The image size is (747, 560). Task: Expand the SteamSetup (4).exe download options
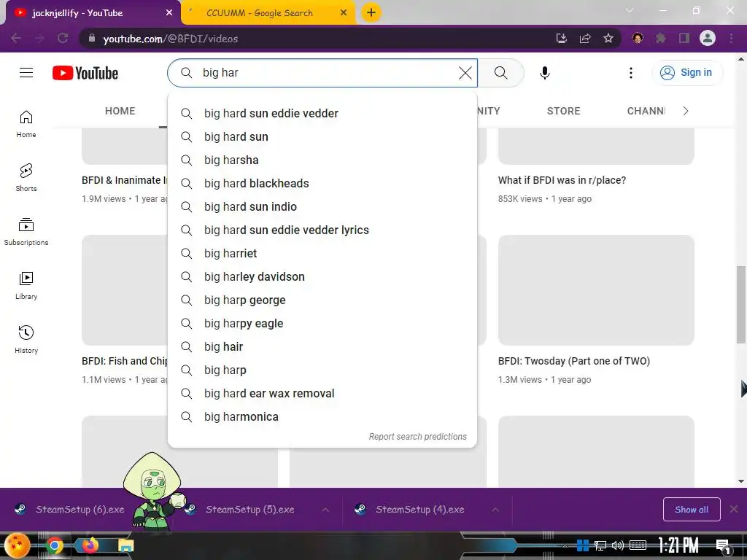(495, 510)
